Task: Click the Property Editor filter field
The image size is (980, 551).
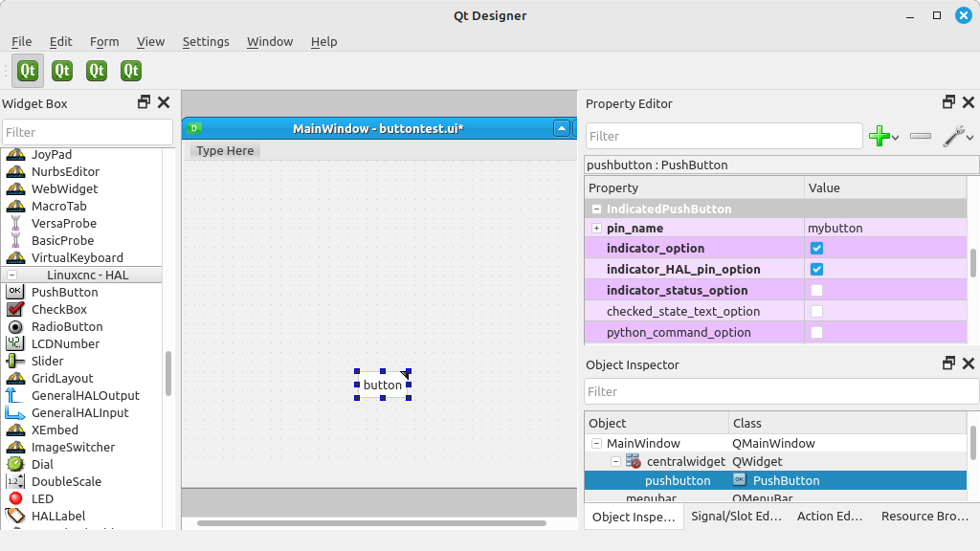Action: (724, 136)
